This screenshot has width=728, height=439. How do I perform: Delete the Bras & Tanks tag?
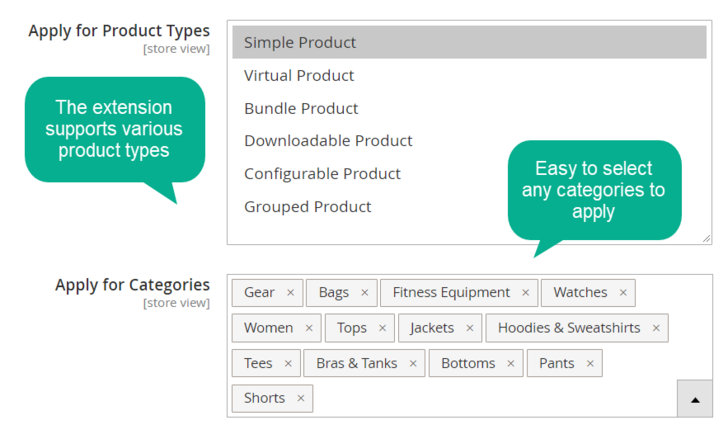pyautogui.click(x=413, y=363)
